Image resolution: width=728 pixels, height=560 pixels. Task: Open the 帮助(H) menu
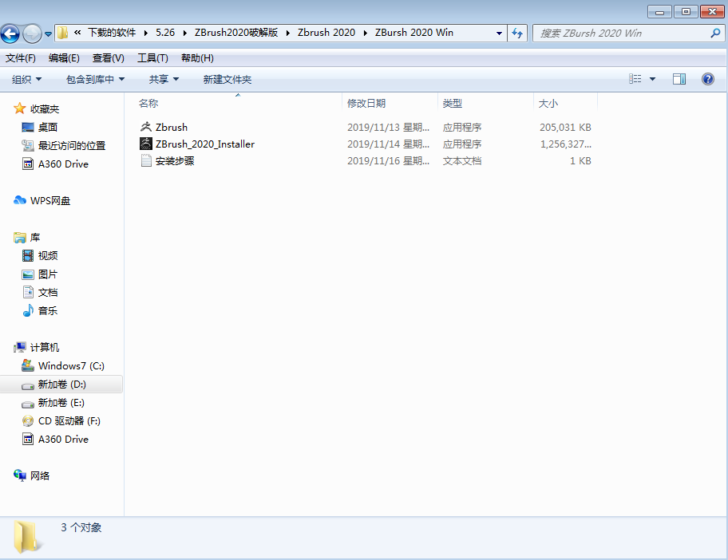197,58
